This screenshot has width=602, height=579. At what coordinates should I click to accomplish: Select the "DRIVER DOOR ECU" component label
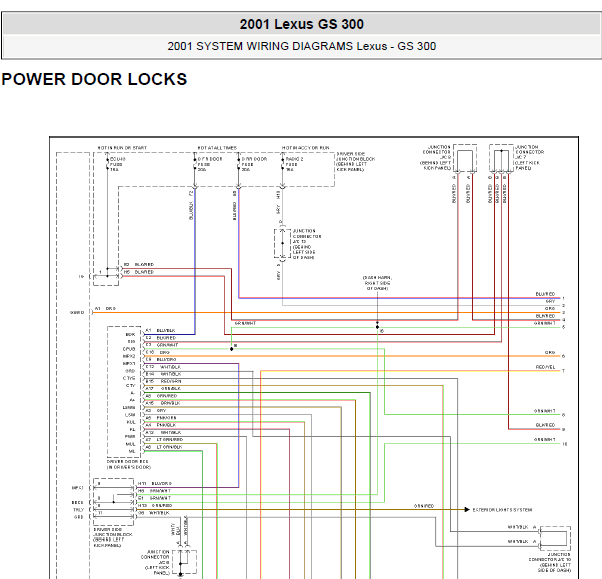pyautogui.click(x=127, y=462)
